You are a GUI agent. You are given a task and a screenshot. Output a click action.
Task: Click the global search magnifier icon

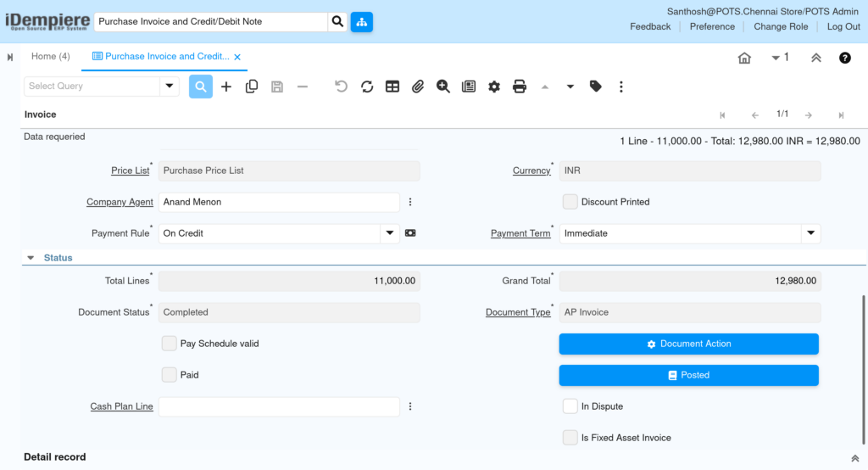click(337, 21)
